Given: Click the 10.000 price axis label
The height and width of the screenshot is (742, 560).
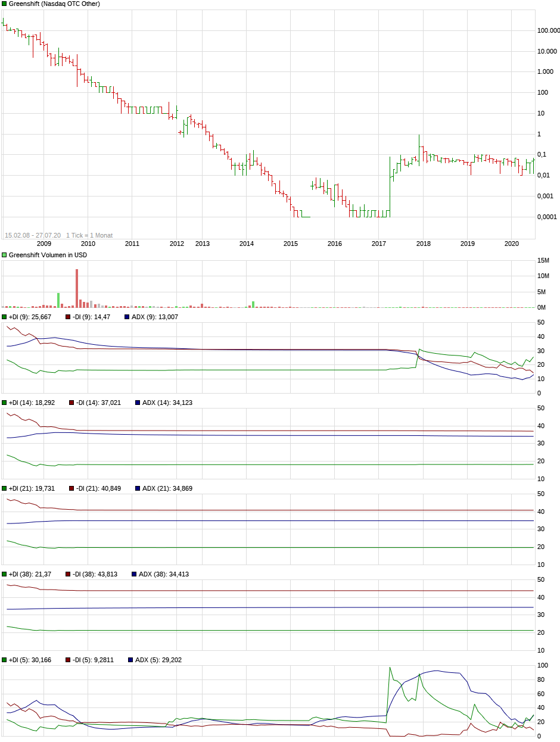Looking at the screenshot, I should (548, 51).
